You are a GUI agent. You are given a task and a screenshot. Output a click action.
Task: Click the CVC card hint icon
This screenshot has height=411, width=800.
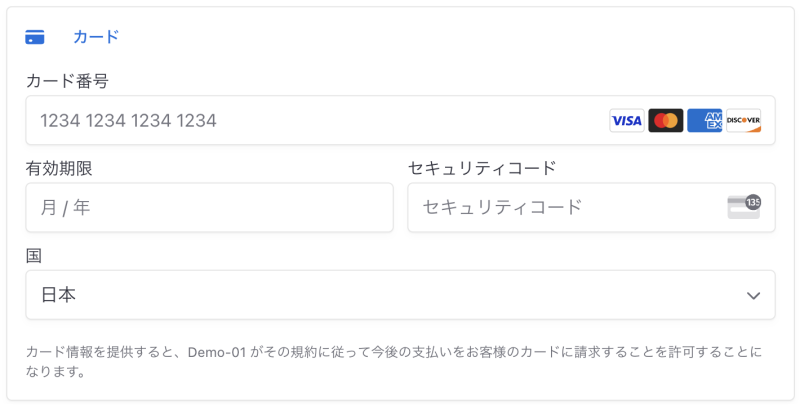(x=744, y=207)
